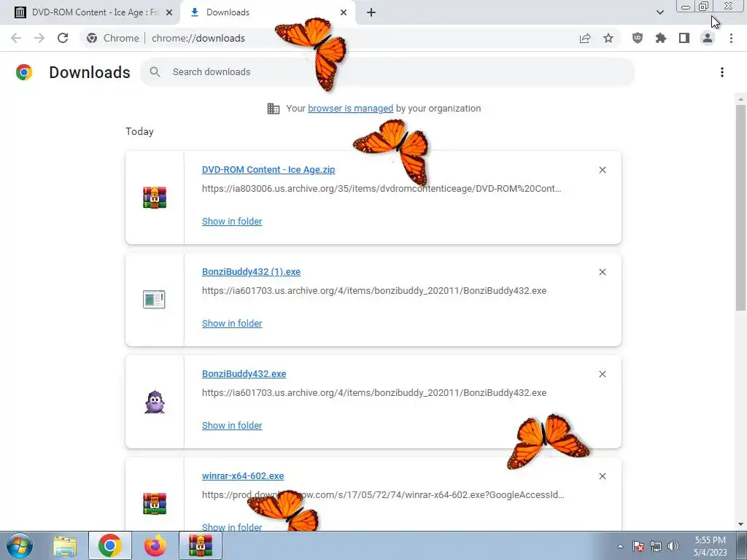Open the WinRAR window from the taskbar

pyautogui.click(x=201, y=545)
